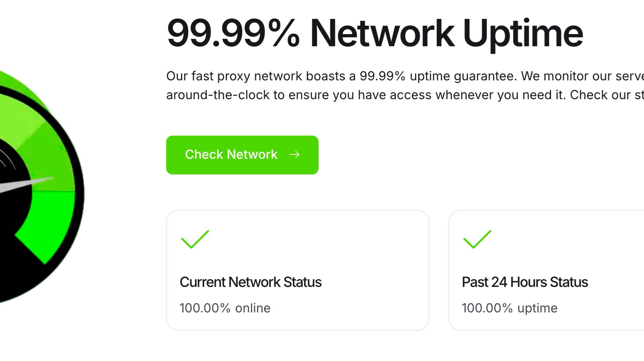Click the "100.00% online" text

pos(225,308)
